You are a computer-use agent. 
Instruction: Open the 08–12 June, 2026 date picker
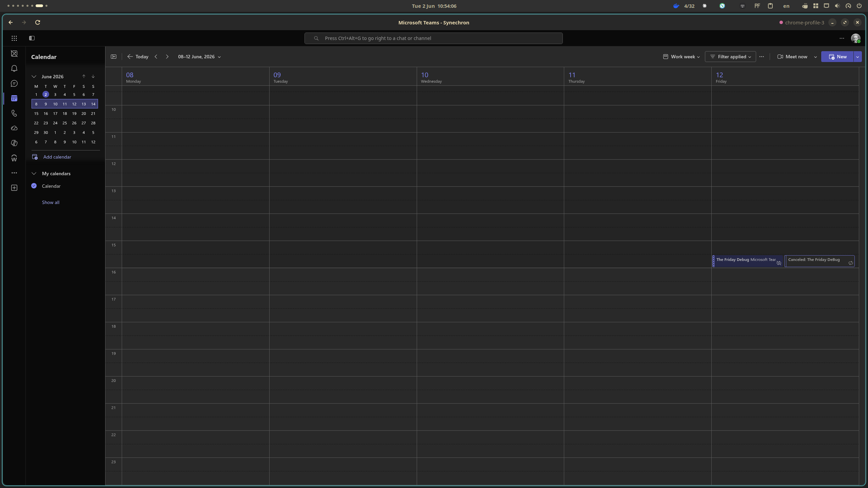(x=199, y=57)
